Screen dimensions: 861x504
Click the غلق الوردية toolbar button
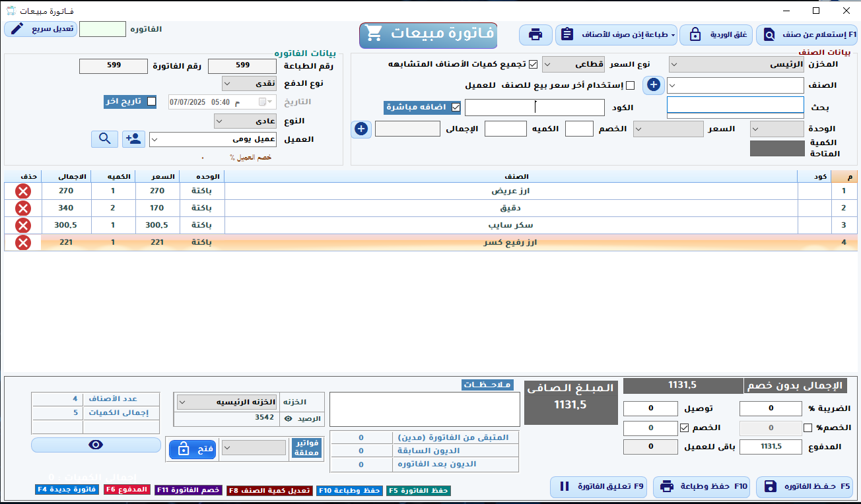716,34
